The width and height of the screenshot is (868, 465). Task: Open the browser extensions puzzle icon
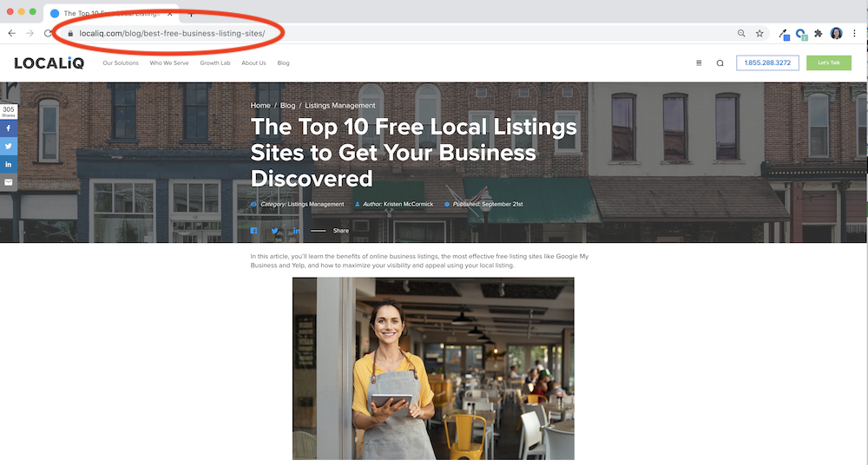(x=819, y=33)
